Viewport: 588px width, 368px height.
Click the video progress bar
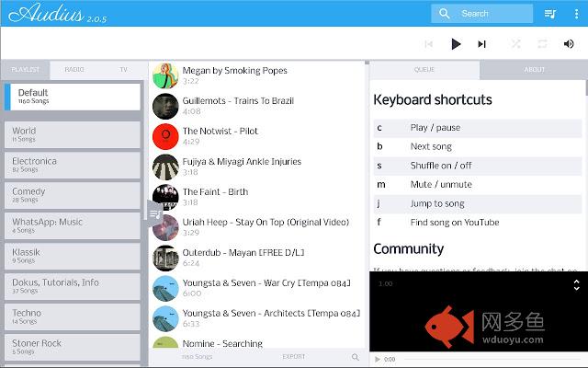click(495, 360)
